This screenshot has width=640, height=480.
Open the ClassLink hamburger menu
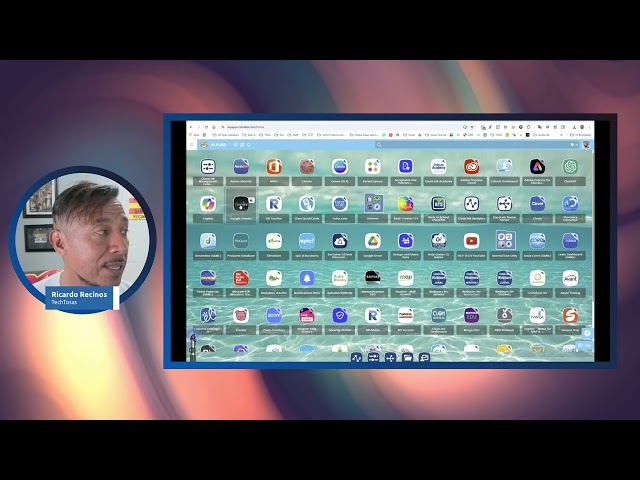192,144
